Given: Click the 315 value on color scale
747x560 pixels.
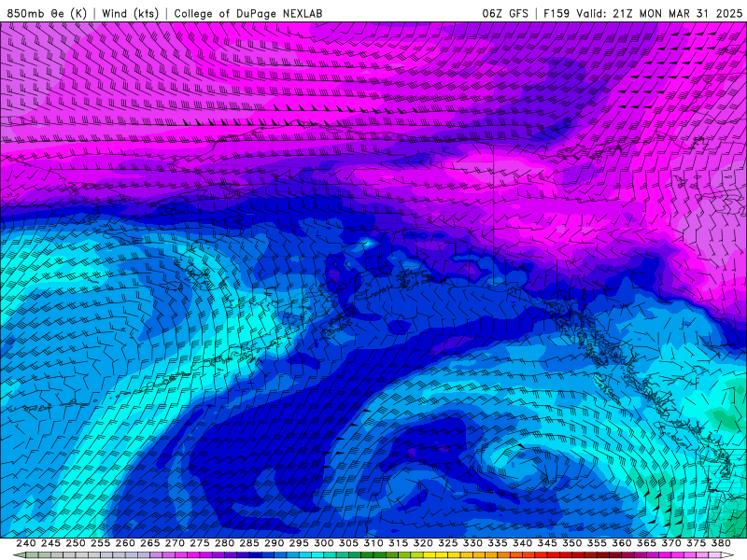Looking at the screenshot, I should [x=399, y=543].
